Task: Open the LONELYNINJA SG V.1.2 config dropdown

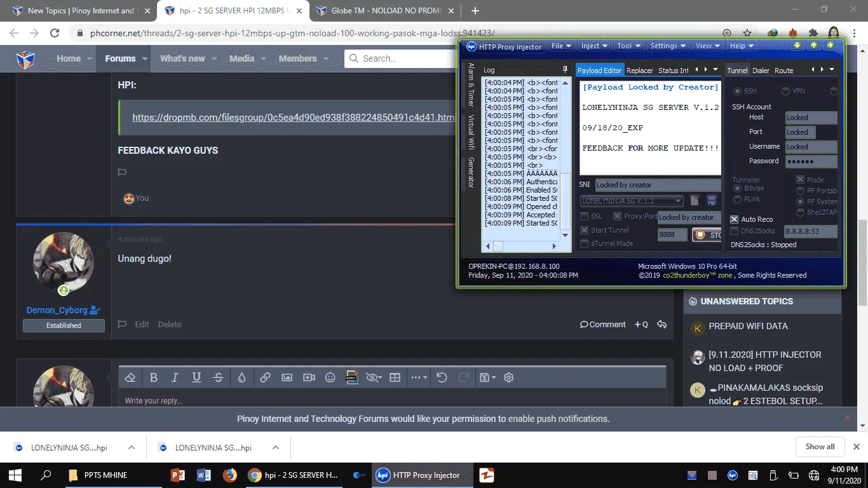Action: [x=632, y=201]
